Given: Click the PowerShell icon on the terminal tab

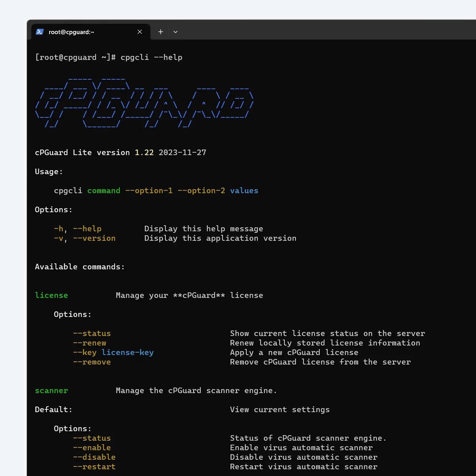Looking at the screenshot, I should coord(40,32).
